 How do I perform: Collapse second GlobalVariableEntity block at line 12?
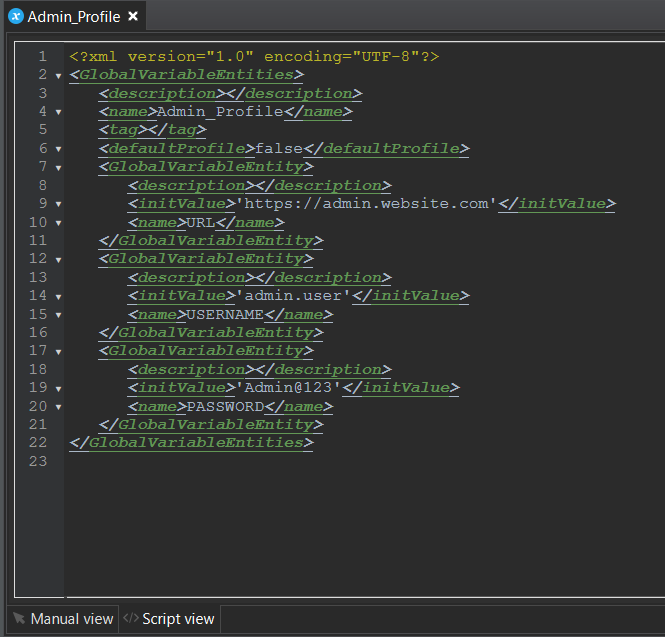point(58,259)
